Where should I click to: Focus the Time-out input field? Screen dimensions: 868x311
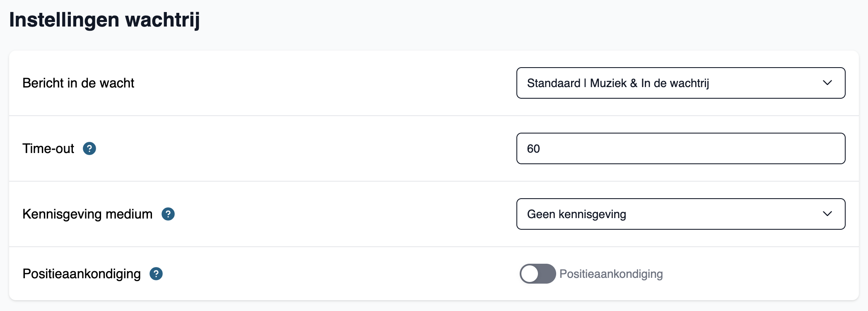[x=681, y=148]
